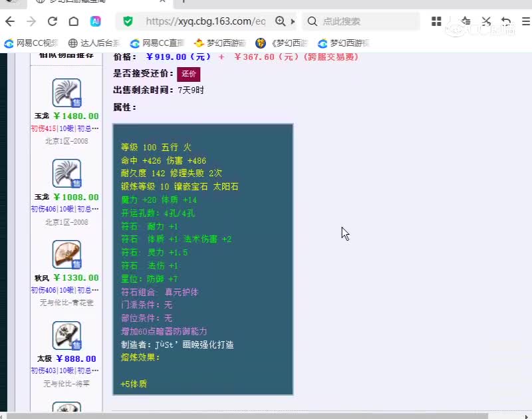Click the +5体质 smelting effect line
The width and height of the screenshot is (532, 419).
[134, 384]
